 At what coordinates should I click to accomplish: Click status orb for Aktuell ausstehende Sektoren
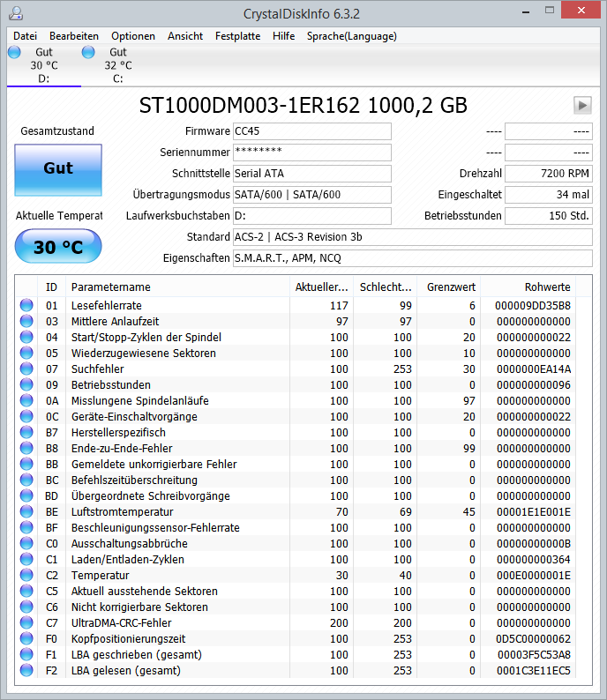(26, 591)
